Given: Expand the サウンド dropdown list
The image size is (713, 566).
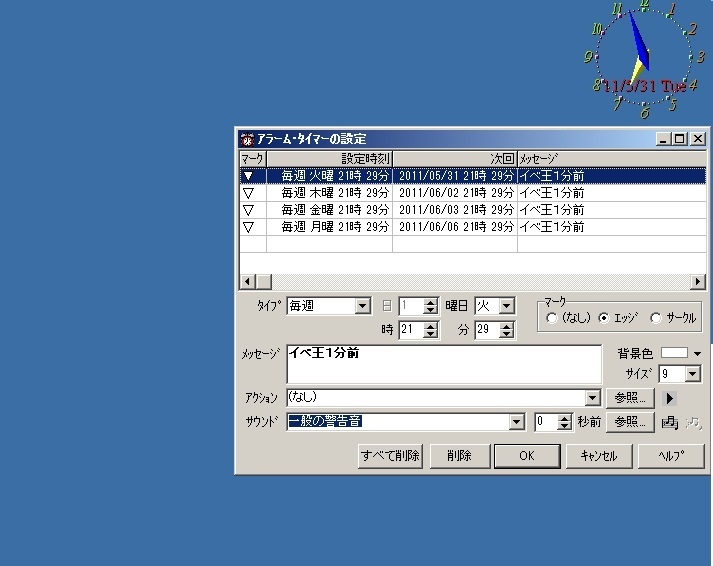Looking at the screenshot, I should (516, 422).
